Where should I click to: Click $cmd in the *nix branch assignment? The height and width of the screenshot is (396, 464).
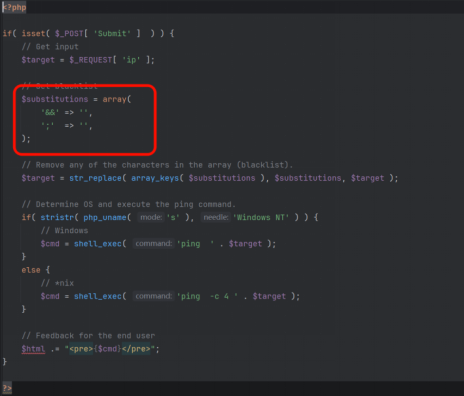50,296
